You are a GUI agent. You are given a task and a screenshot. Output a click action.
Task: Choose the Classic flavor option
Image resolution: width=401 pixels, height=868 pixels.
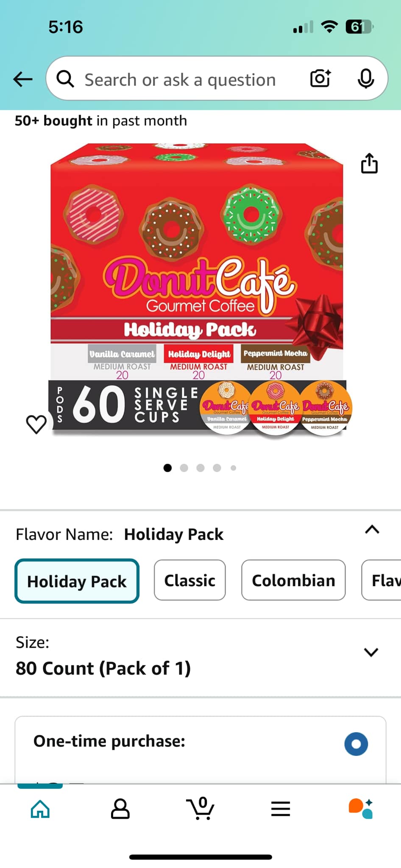190,580
